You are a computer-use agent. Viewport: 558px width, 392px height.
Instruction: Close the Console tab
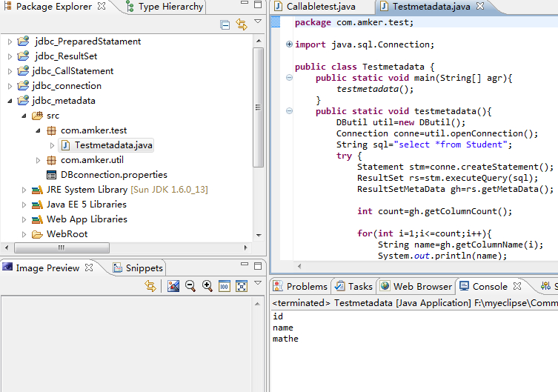(x=517, y=286)
